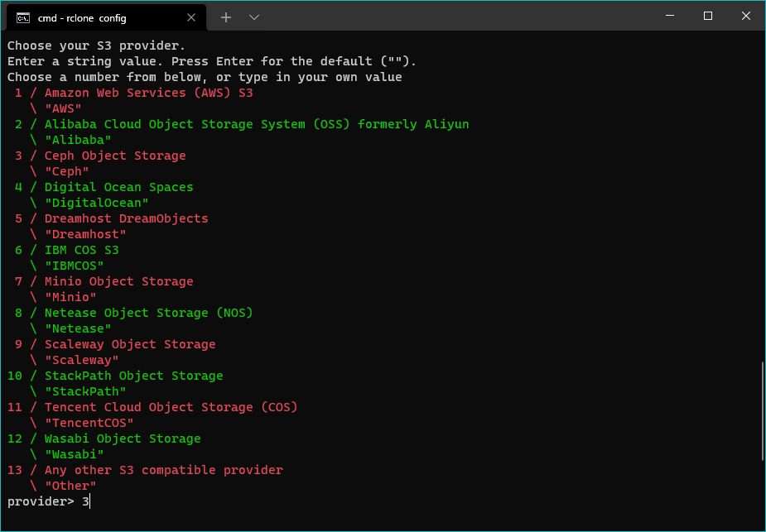Click the Tencent Cloud Object Storage (COS) line
Image resolution: width=766 pixels, height=532 pixels.
(x=152, y=407)
